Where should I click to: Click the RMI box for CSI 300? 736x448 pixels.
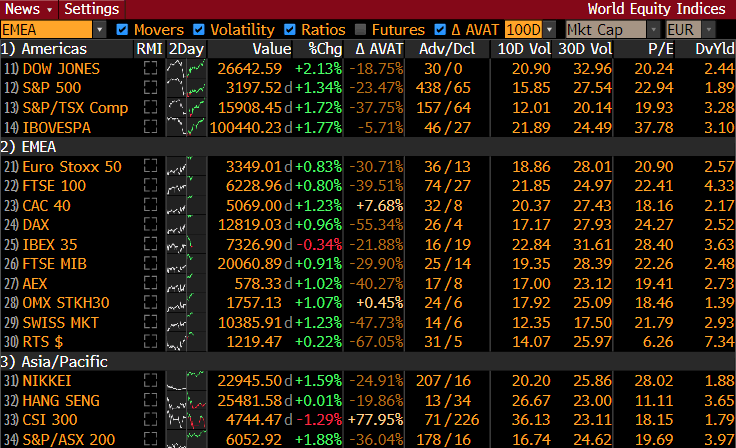point(150,419)
